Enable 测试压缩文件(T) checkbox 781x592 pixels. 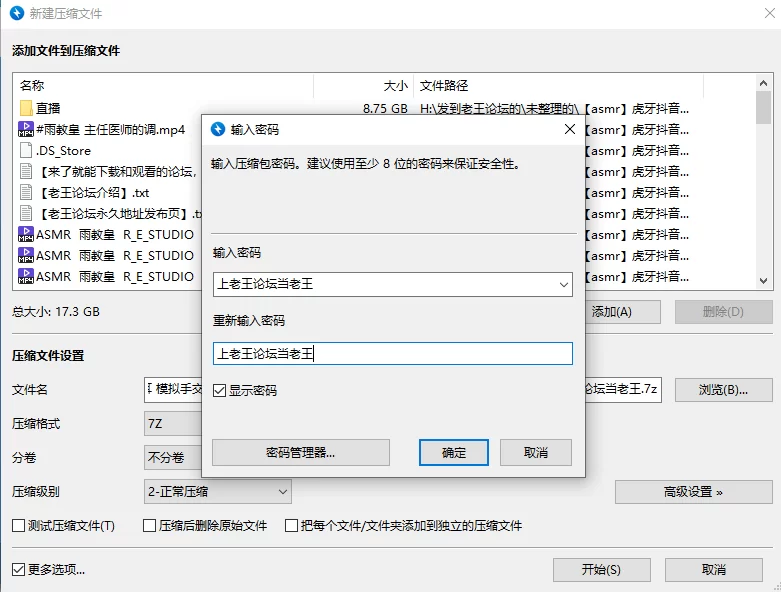pos(18,526)
